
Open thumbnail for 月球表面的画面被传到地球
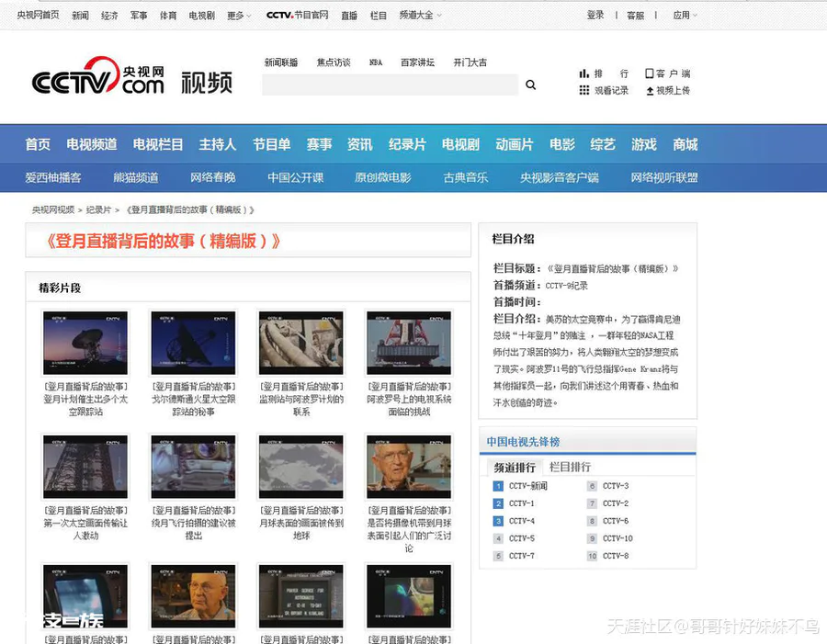point(301,467)
